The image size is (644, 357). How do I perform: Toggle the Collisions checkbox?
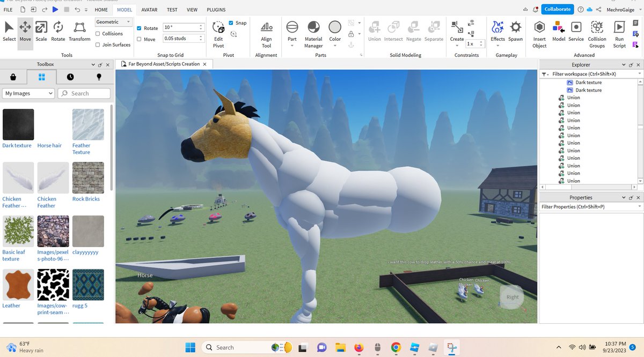click(98, 34)
